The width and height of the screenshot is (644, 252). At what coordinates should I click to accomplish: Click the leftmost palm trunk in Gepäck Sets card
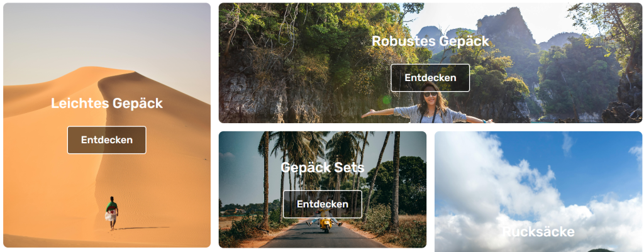click(x=266, y=180)
